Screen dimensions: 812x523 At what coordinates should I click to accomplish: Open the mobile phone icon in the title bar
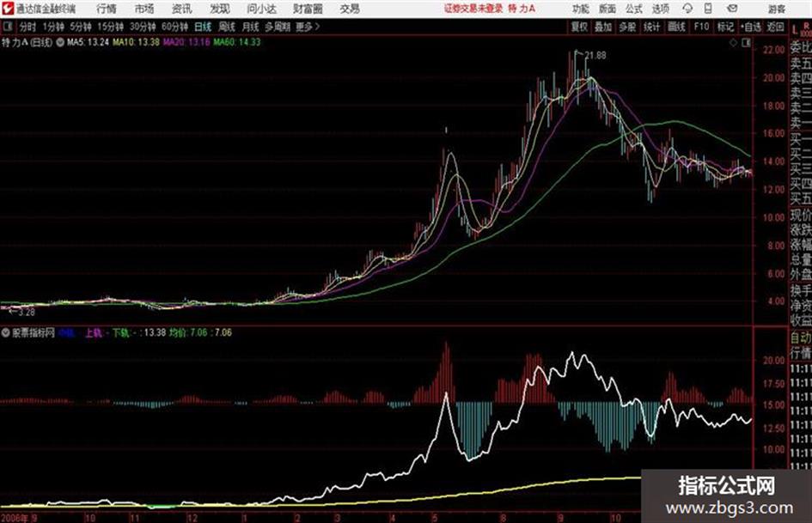pyautogui.click(x=708, y=9)
